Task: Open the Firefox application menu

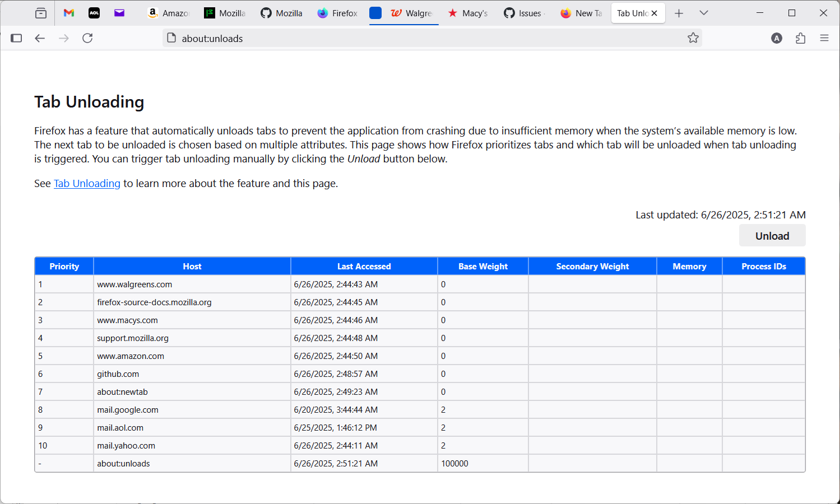Action: pyautogui.click(x=824, y=38)
